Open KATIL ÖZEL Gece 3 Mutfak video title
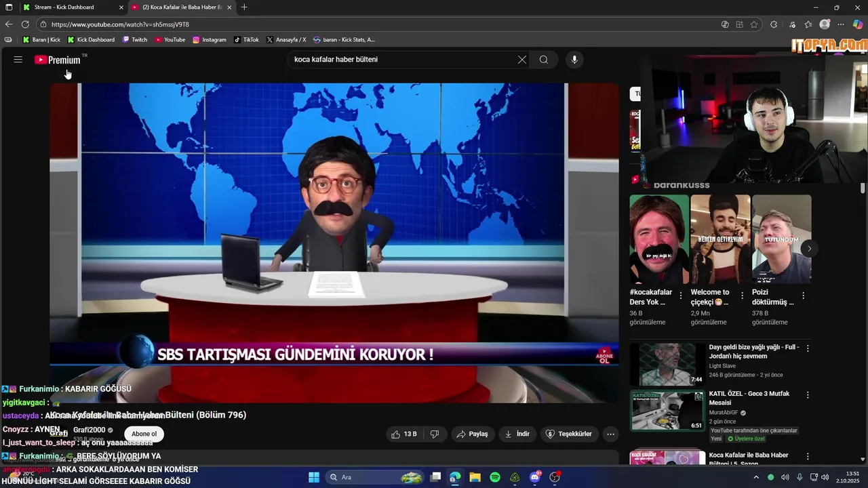This screenshot has width=868, height=488. click(x=749, y=398)
